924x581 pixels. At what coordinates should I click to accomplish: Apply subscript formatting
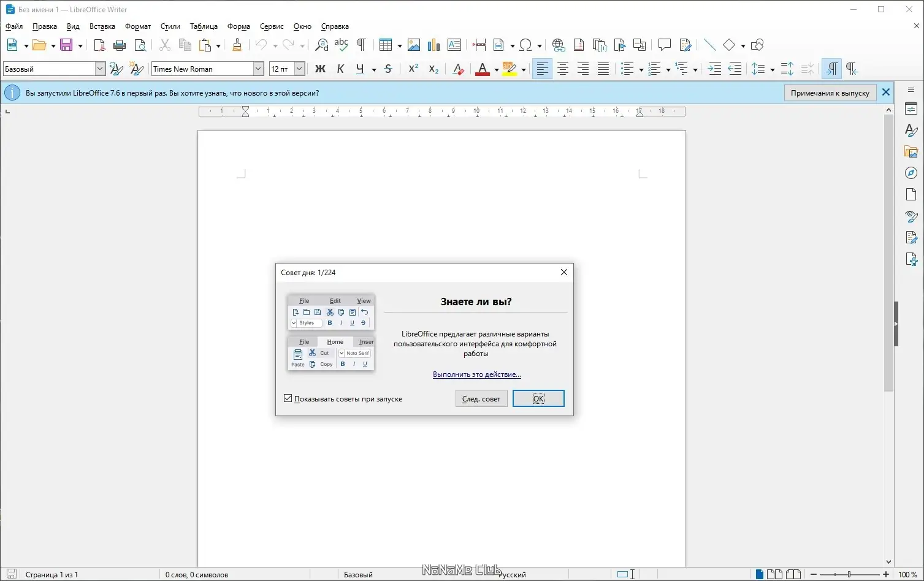433,69
